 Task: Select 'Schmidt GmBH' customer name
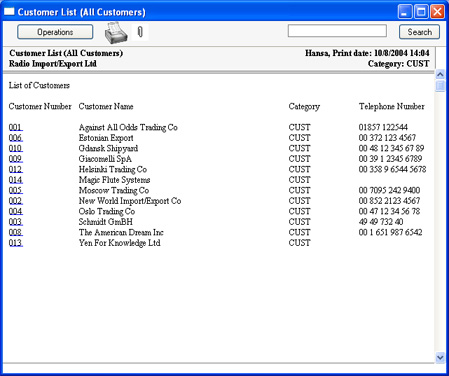[106, 222]
